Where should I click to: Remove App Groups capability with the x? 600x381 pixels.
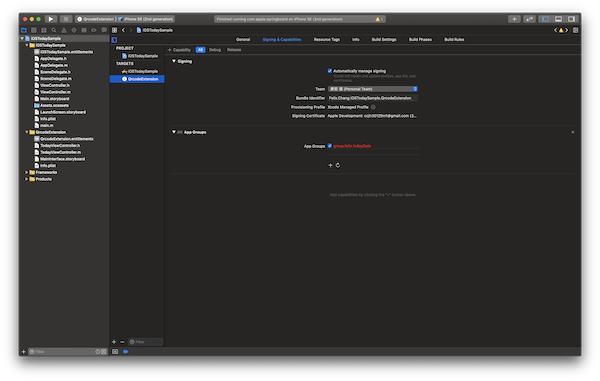point(573,132)
